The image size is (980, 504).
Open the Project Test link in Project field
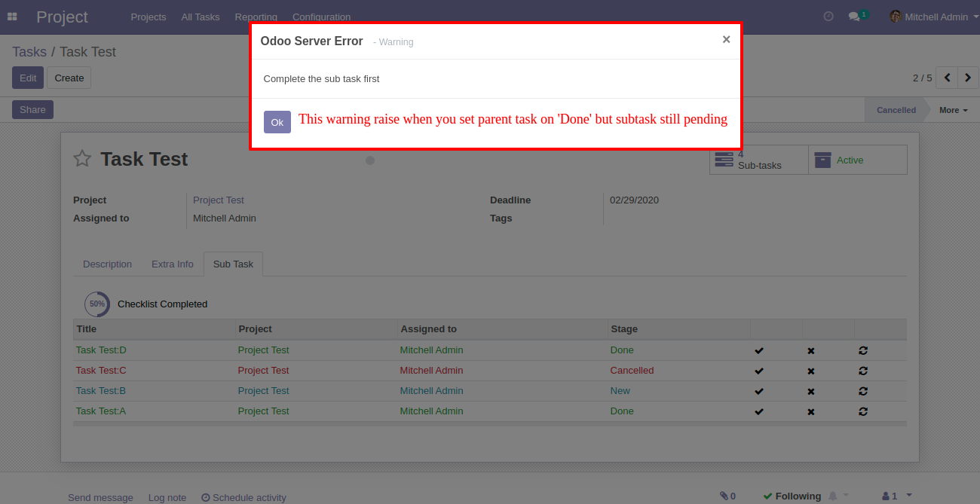219,200
